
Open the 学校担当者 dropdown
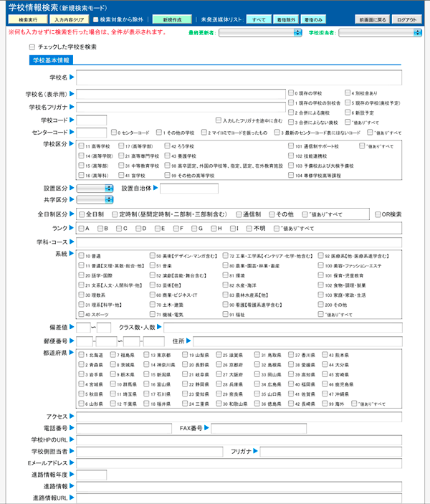pos(380,33)
